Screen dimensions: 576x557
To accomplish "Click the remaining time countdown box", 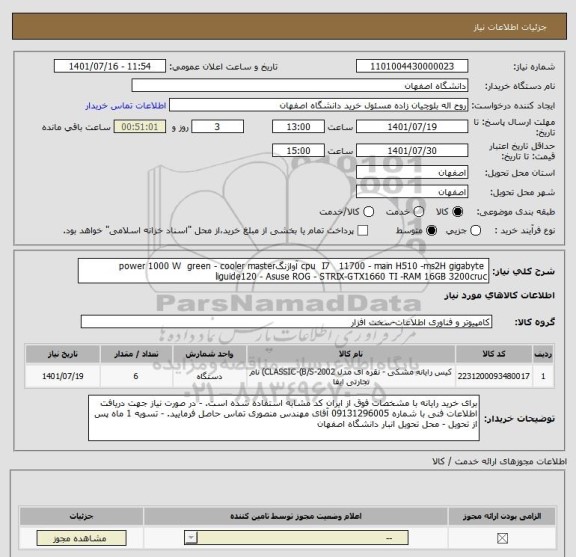I will (x=140, y=127).
